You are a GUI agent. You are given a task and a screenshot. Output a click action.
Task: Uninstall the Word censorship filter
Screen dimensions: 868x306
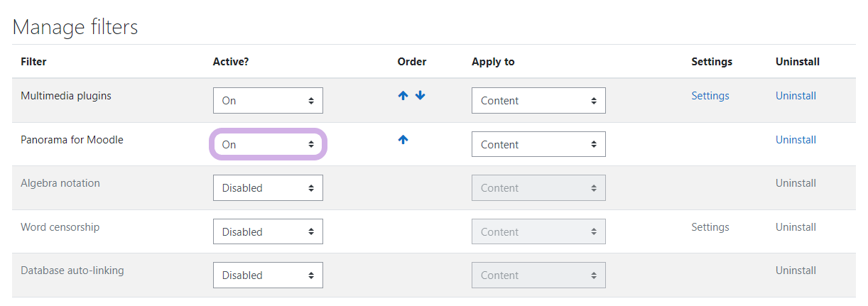pos(796,227)
